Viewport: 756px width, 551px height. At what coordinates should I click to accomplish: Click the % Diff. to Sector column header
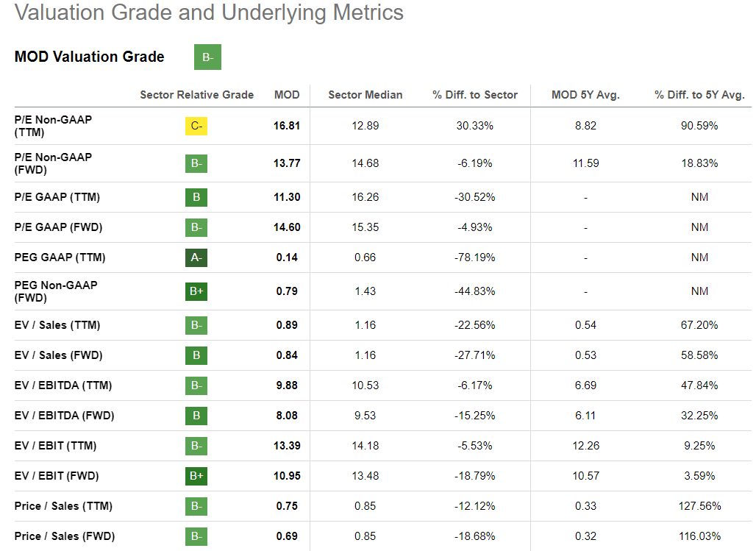click(474, 95)
